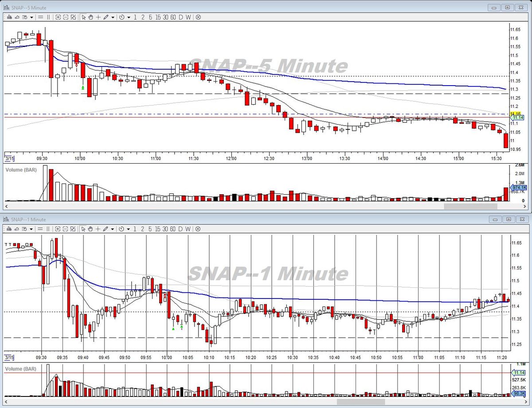Image resolution: width=532 pixels, height=408 pixels.
Task: Click Volume (BAR) label in 1 Minute chart
Action: coord(20,369)
